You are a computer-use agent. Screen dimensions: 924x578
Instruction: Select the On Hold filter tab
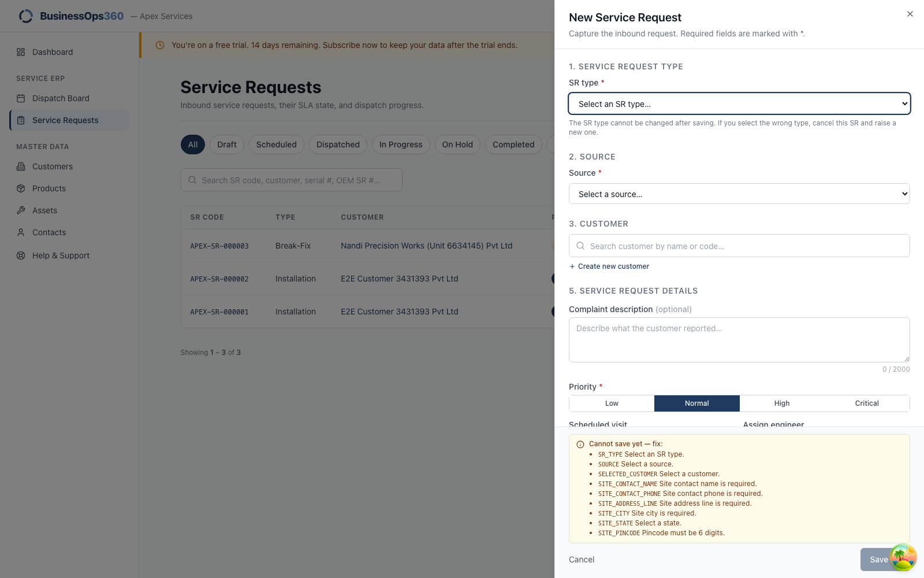tap(457, 144)
